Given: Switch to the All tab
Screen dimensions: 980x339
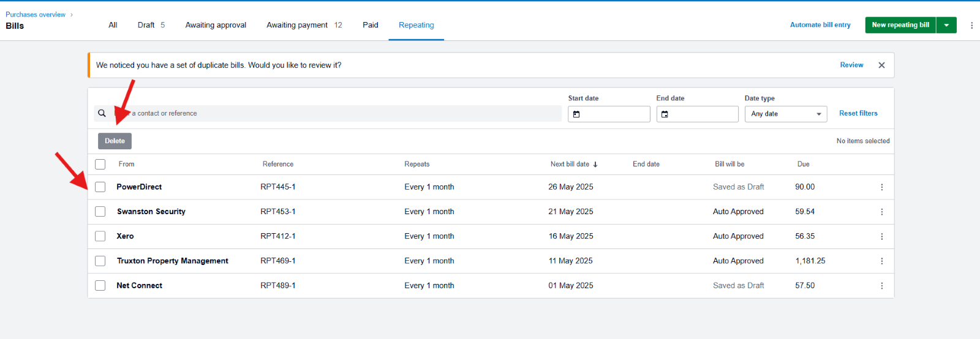Looking at the screenshot, I should click(113, 25).
